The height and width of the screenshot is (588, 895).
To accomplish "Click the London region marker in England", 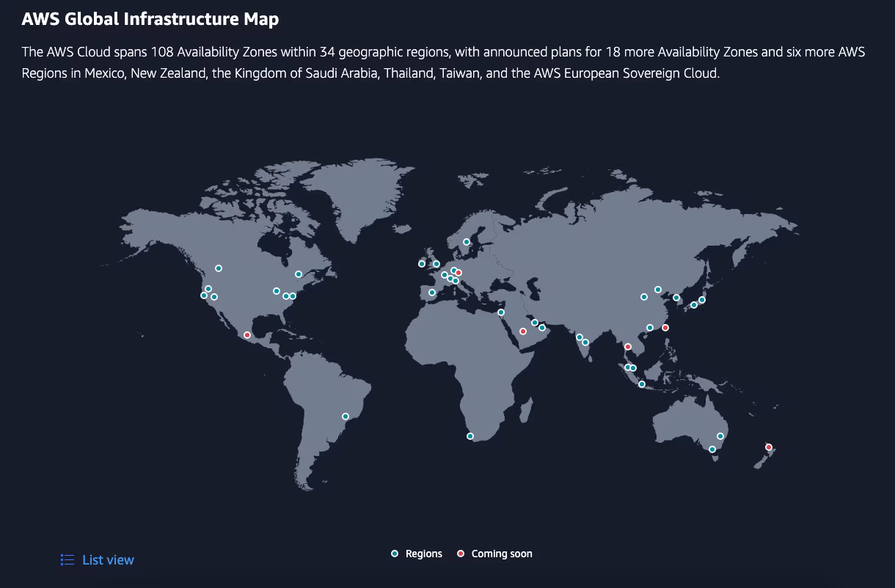I will [436, 264].
